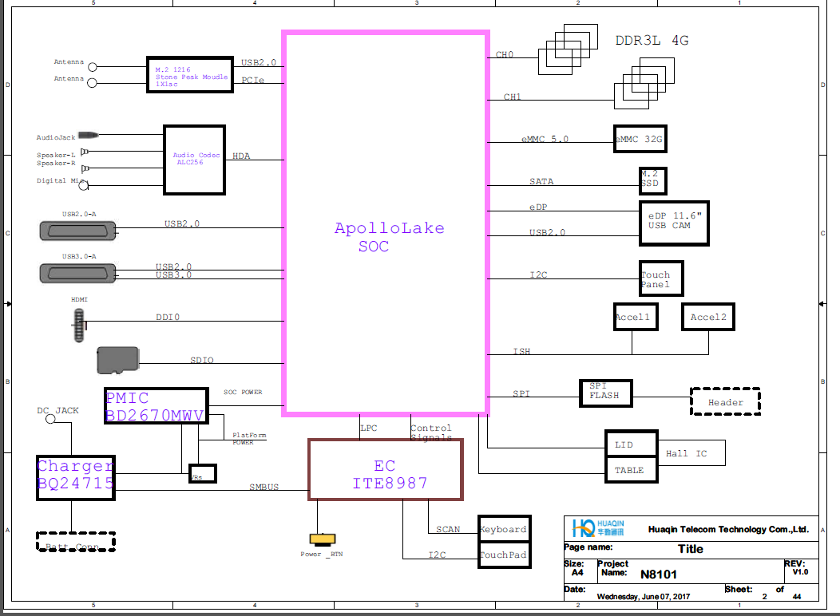Click the date Wednesday, June 07, 2017
840x616 pixels.
click(x=644, y=597)
